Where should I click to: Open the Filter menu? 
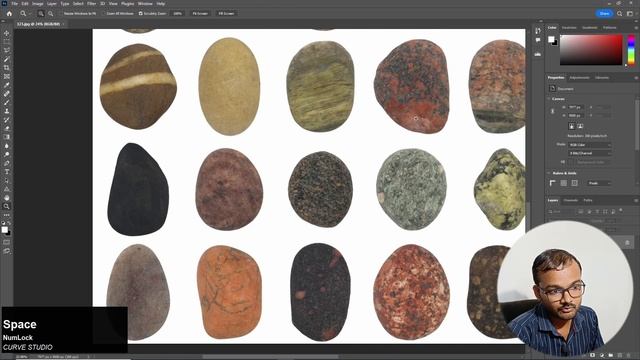(x=91, y=4)
